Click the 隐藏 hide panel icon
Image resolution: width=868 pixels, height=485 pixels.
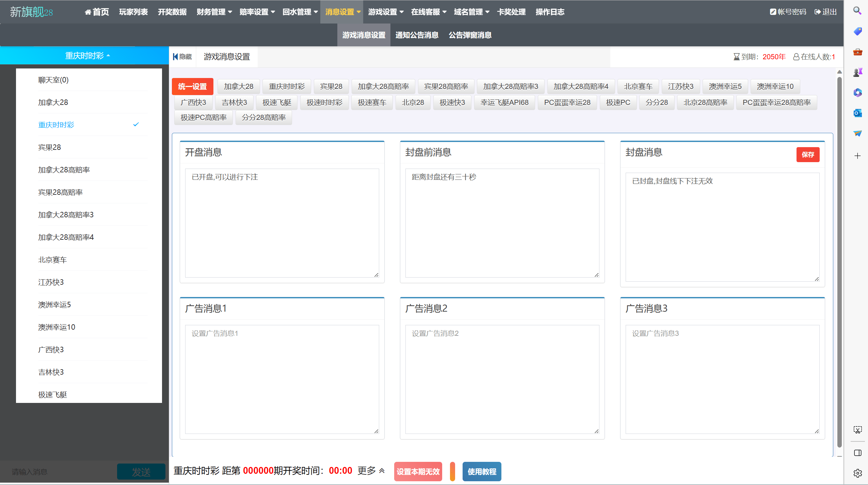click(182, 57)
